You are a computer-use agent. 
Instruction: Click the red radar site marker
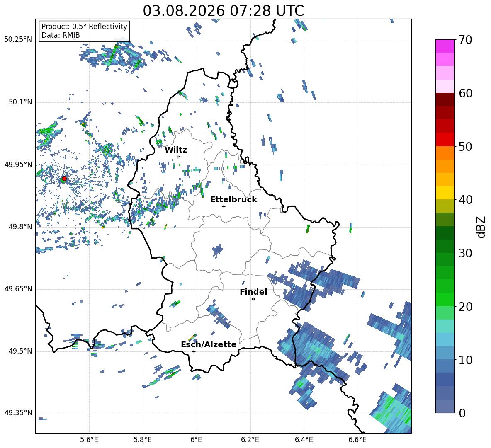pyautogui.click(x=64, y=179)
